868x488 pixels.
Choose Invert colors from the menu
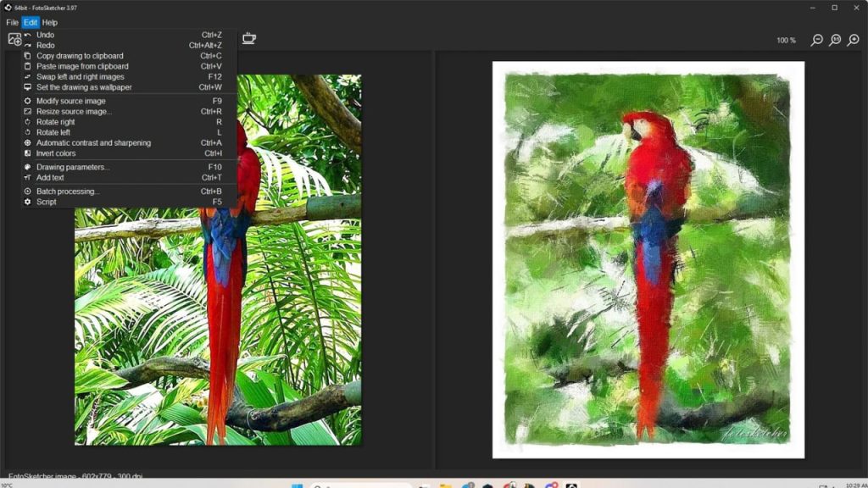point(56,153)
